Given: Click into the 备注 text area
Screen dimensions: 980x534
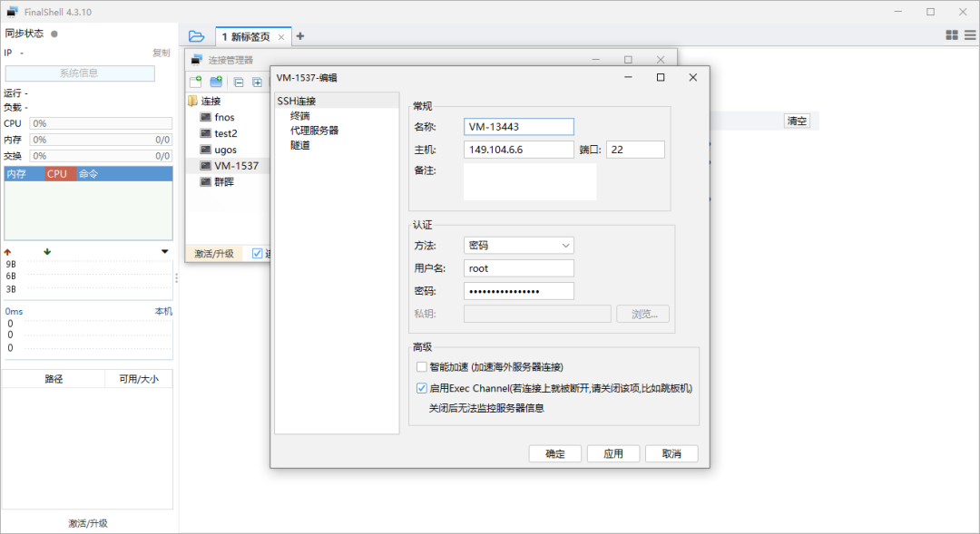Looking at the screenshot, I should (x=530, y=181).
